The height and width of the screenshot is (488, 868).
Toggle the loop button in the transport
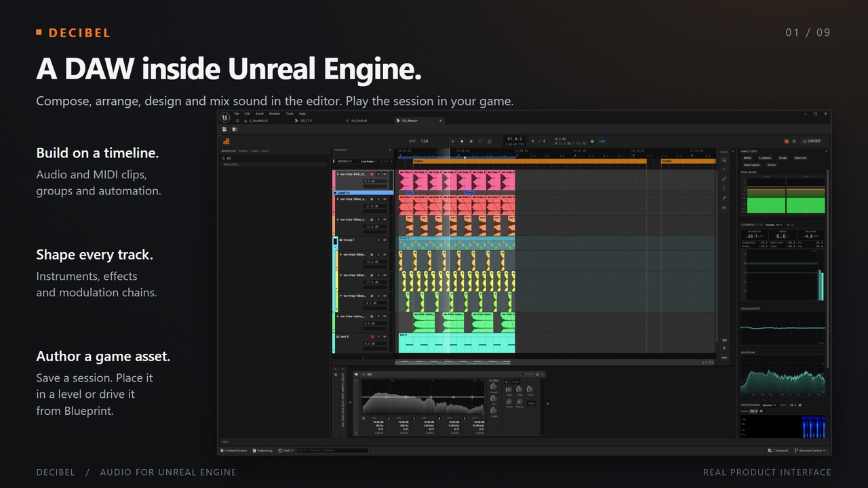pyautogui.click(x=480, y=141)
